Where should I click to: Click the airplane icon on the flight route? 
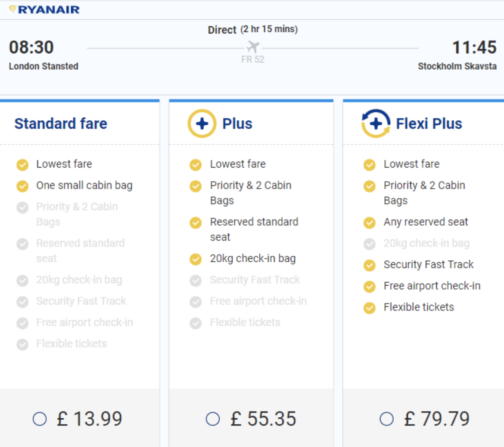click(x=253, y=47)
